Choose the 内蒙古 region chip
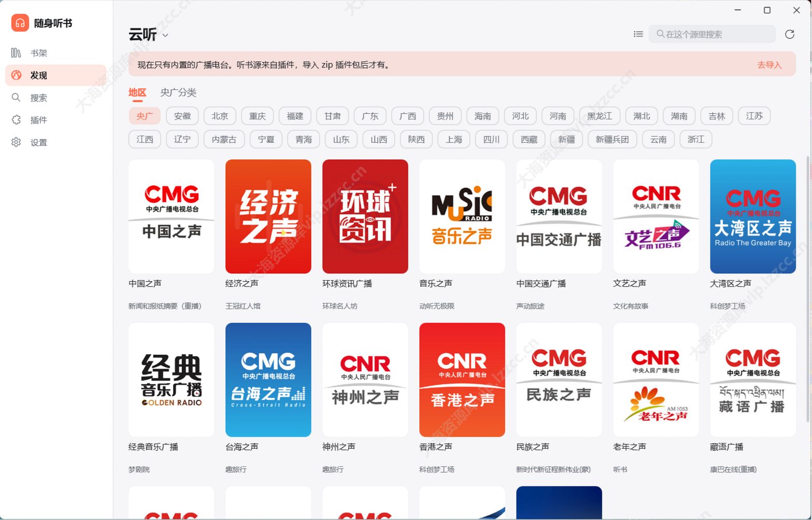 point(224,139)
